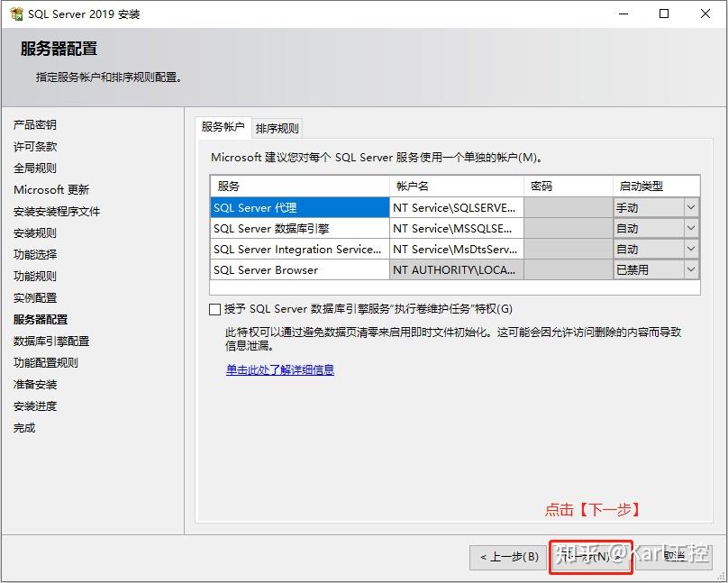Viewport: 728px width, 583px height.
Task: Select 准备安装 step in sidebar
Action: [35, 385]
